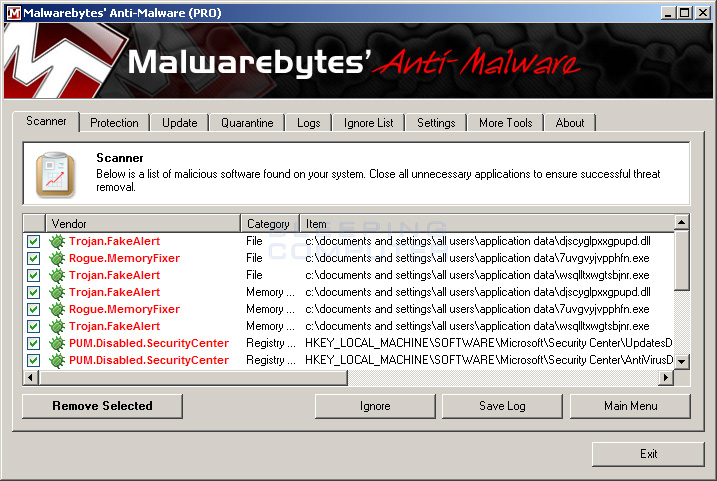This screenshot has height=481, width=717.
Task: Click the Scanner clipboard chart icon
Action: point(55,175)
